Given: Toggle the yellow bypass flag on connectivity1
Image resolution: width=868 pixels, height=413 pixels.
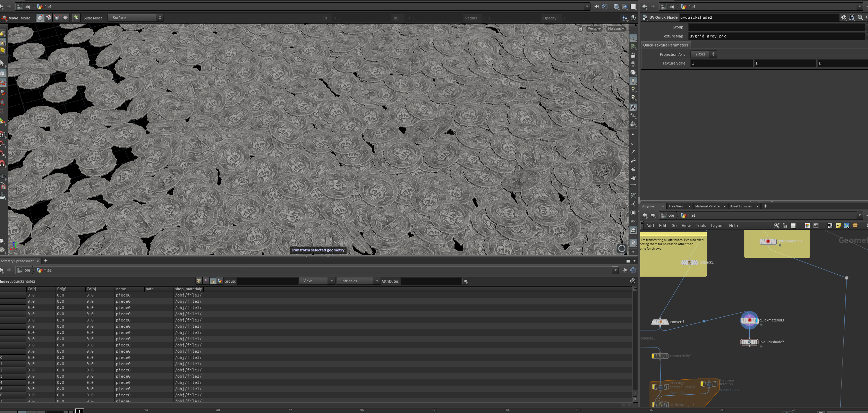Looking at the screenshot, I should [654, 356].
